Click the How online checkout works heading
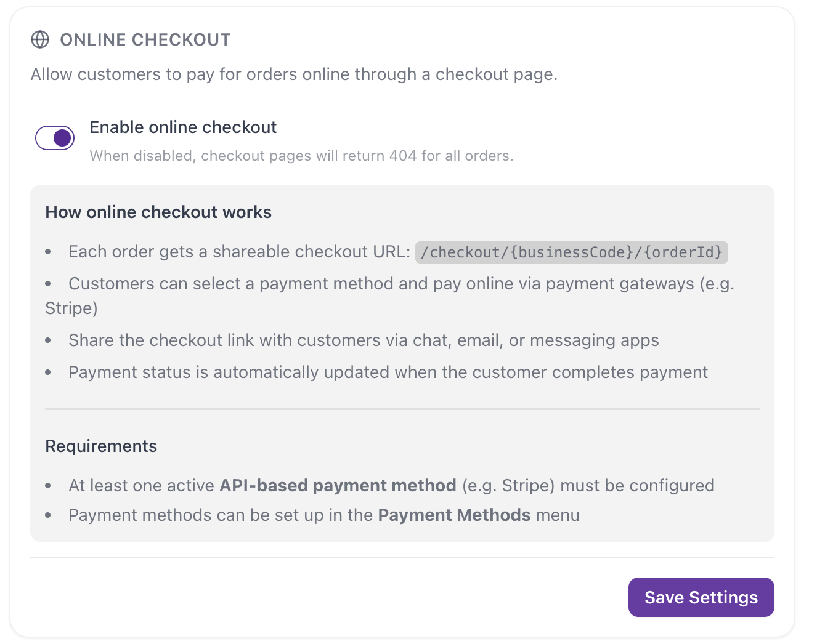The width and height of the screenshot is (817, 644). (158, 212)
